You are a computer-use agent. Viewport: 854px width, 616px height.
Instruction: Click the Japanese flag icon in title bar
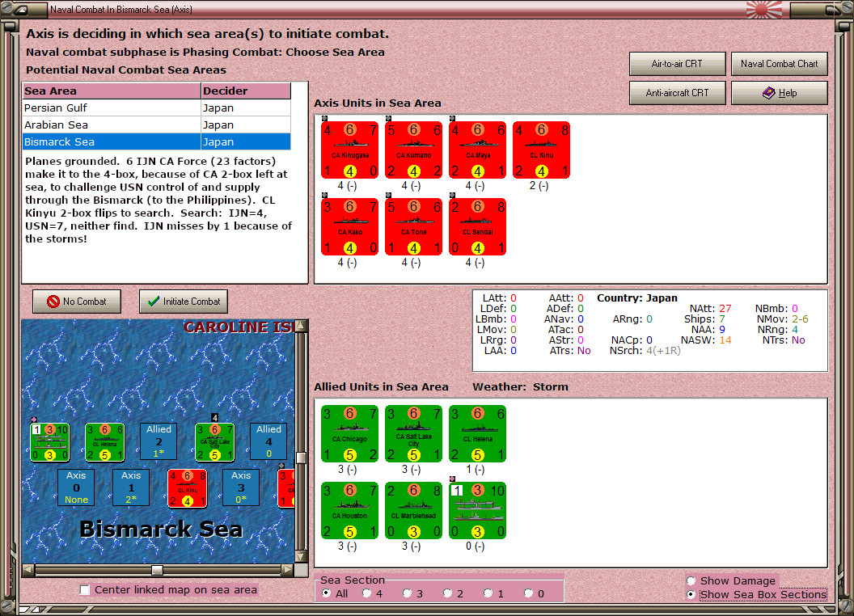tap(764, 9)
